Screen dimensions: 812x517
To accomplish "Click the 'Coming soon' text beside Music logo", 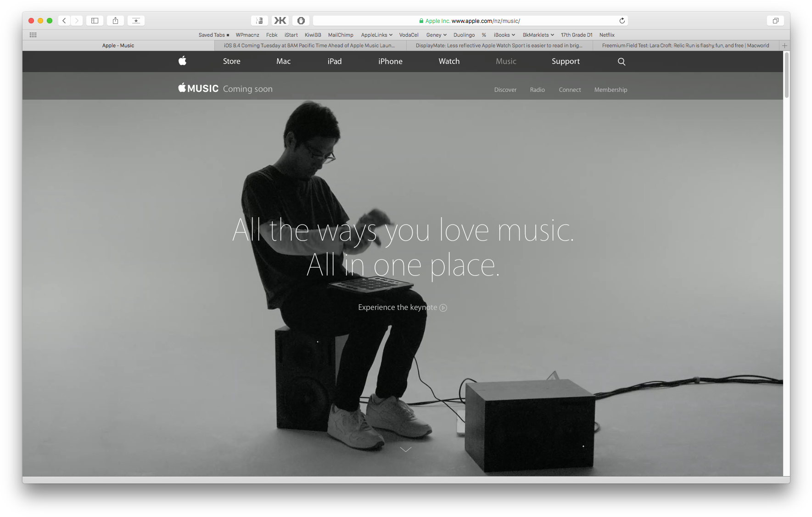I will (248, 89).
